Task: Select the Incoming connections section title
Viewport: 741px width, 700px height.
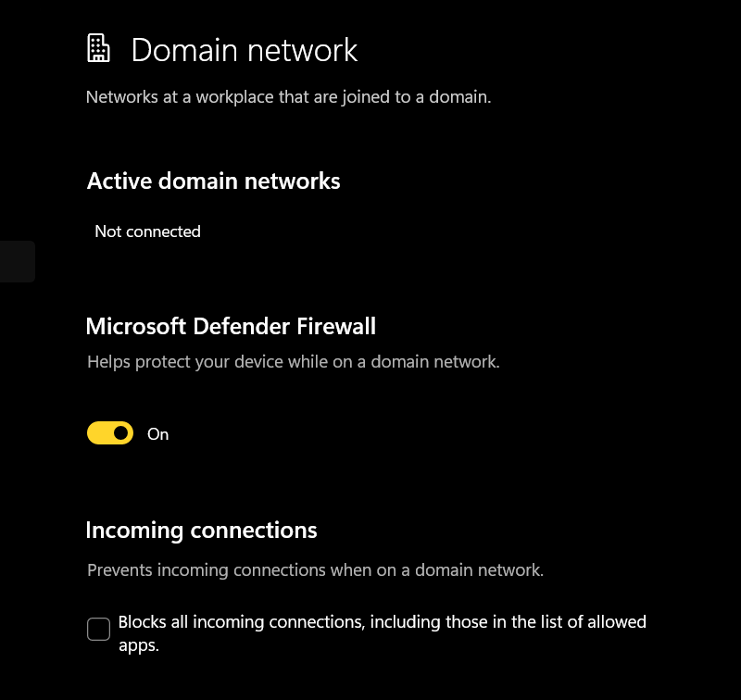Action: tap(200, 530)
